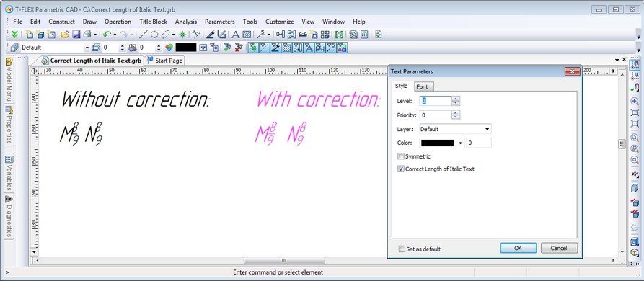The width and height of the screenshot is (644, 281).
Task: Click the Cancel button
Action: [x=559, y=248]
